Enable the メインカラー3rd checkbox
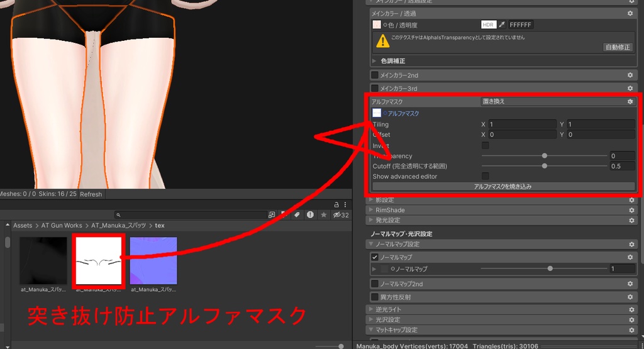 click(x=375, y=88)
